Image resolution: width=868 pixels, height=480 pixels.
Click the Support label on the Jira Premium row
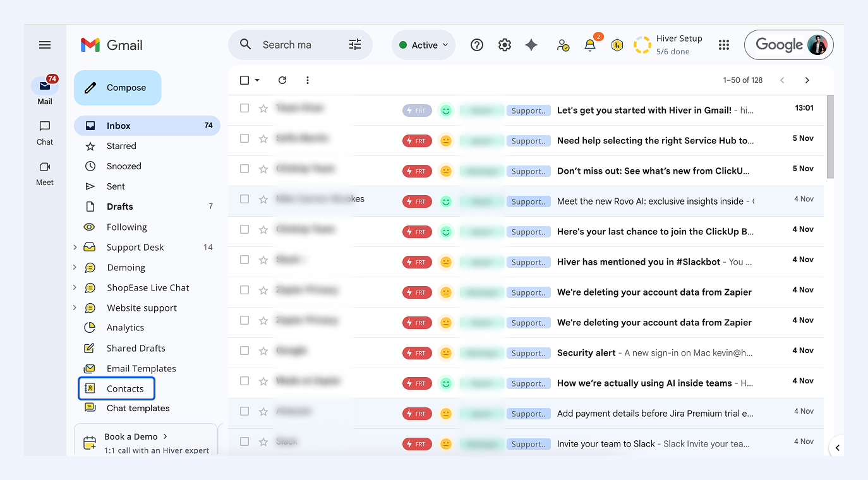529,414
